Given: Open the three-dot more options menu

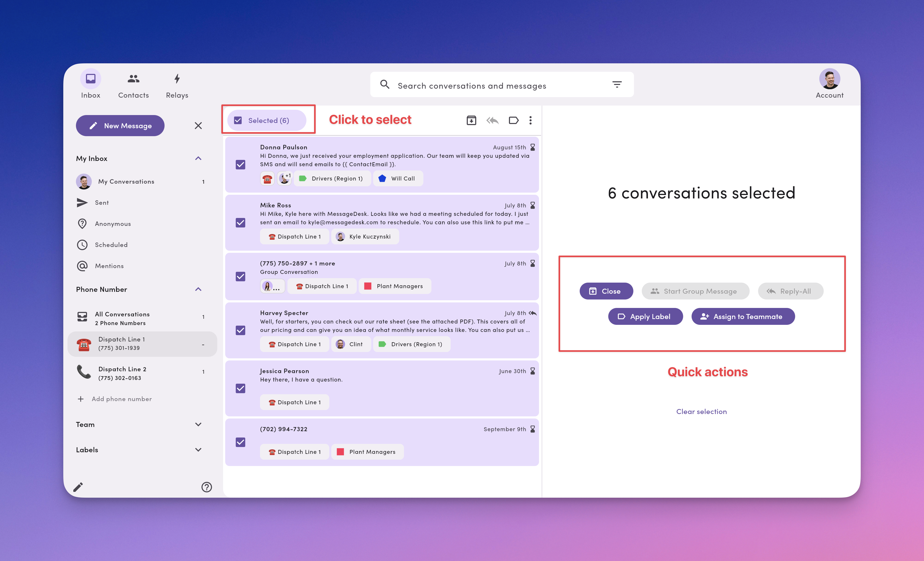Looking at the screenshot, I should coord(530,120).
